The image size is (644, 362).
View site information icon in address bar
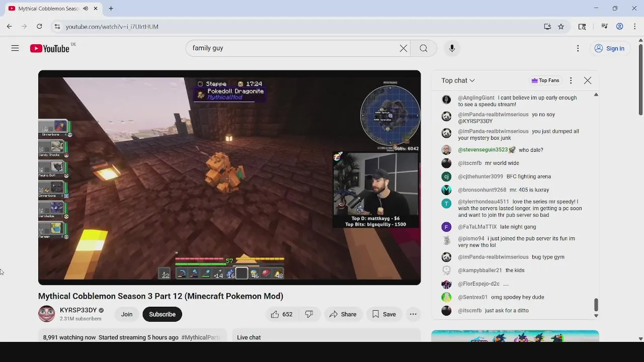point(57,27)
